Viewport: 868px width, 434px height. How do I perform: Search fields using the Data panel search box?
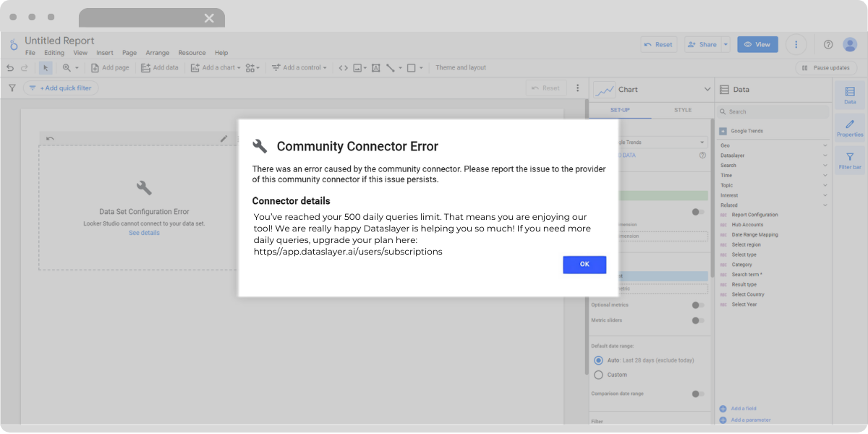(x=773, y=111)
